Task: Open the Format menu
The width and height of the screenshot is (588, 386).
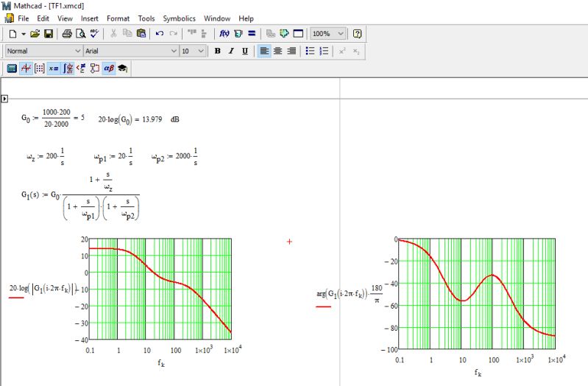Action: [118, 18]
